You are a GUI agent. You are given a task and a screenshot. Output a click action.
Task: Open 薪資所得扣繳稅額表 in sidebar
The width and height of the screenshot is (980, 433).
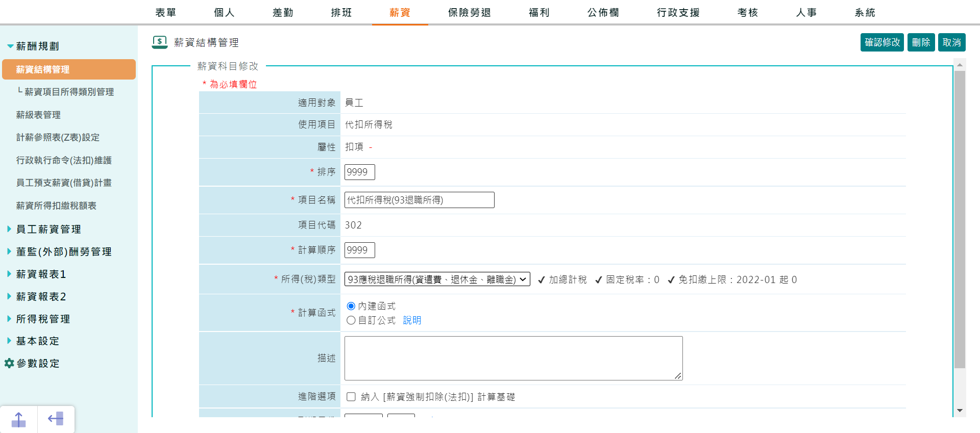pos(56,206)
